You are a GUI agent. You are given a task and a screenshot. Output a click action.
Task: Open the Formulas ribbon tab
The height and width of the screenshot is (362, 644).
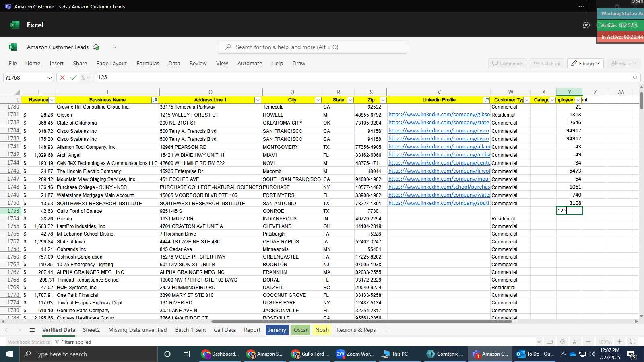point(148,63)
